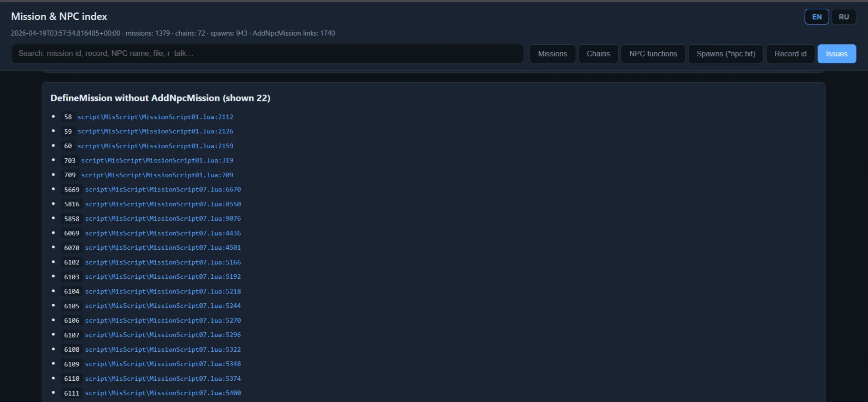Follow the MissionScript07.lua:5400 link

tap(163, 393)
